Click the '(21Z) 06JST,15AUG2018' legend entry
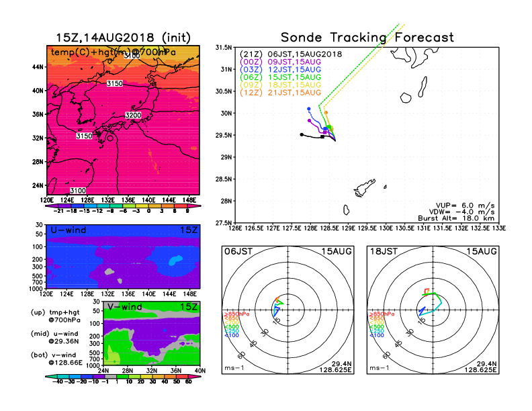 (x=291, y=54)
